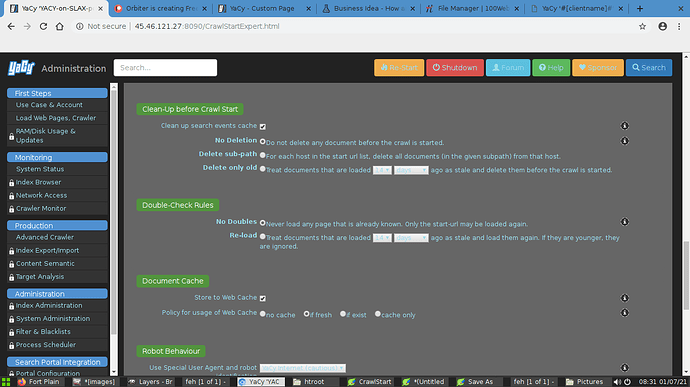Click the Sponsor button
Screen dimensions: 690x387
click(x=598, y=68)
